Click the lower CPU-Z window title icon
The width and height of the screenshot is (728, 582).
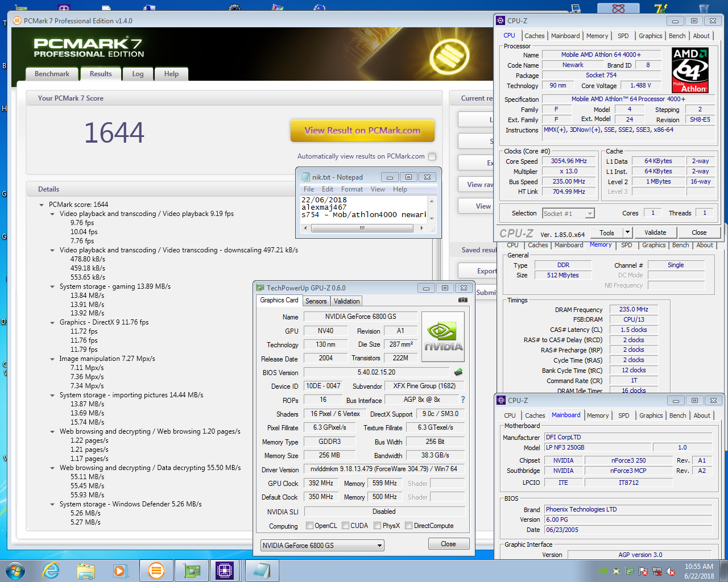pyautogui.click(x=501, y=400)
